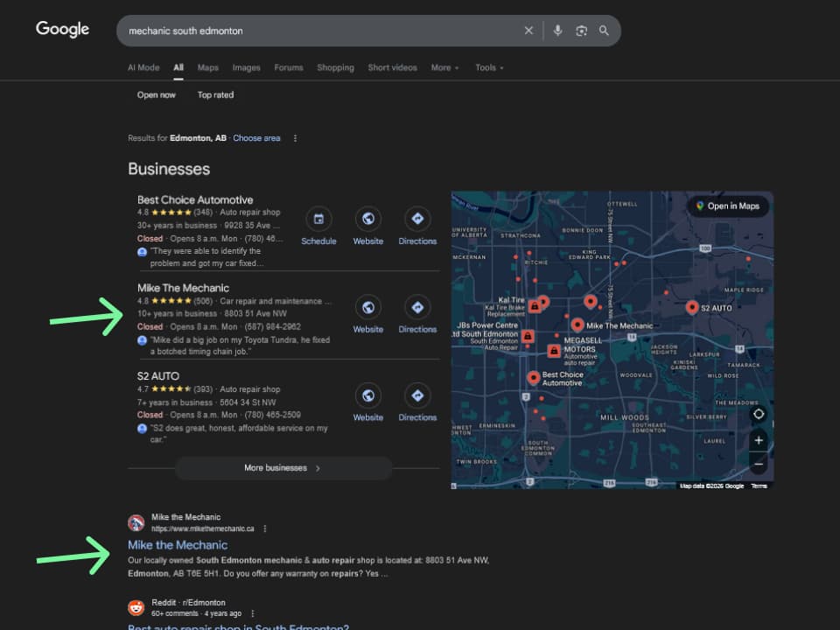Click S2 AUTO pin on map

(x=692, y=307)
